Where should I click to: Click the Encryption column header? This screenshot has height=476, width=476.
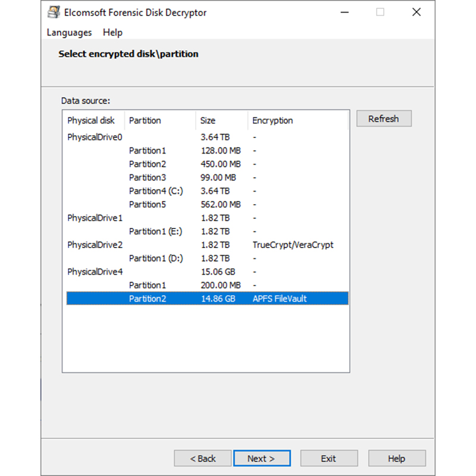298,121
